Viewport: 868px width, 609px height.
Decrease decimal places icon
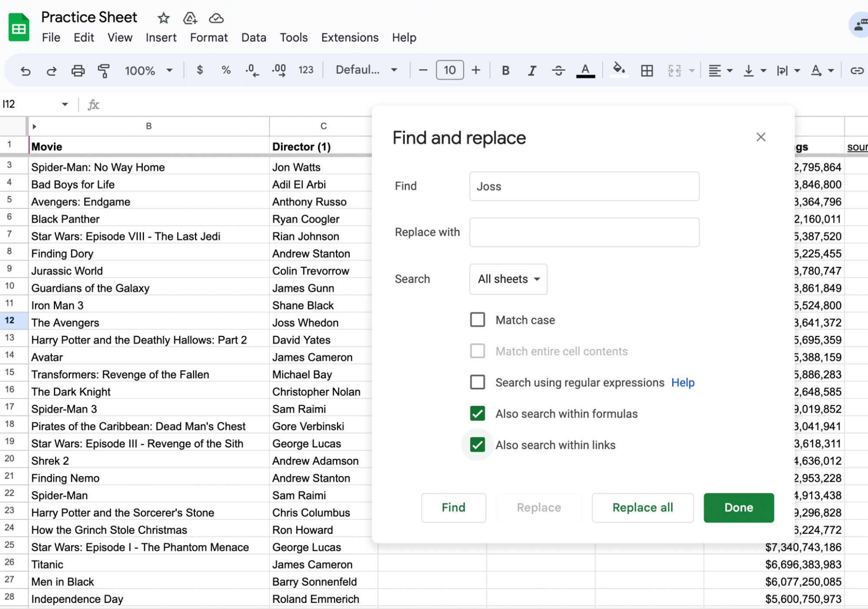coord(252,70)
